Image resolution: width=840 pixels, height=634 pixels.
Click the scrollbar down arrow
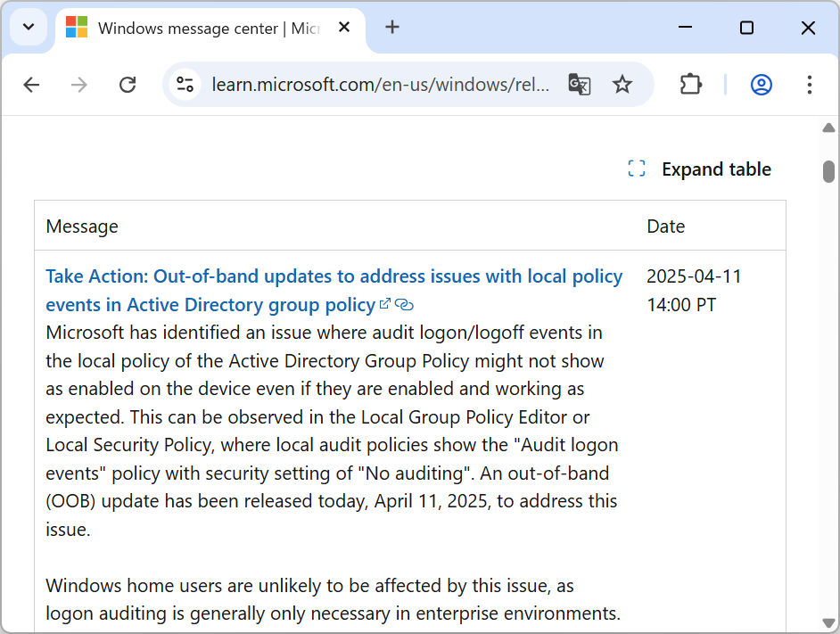click(828, 622)
